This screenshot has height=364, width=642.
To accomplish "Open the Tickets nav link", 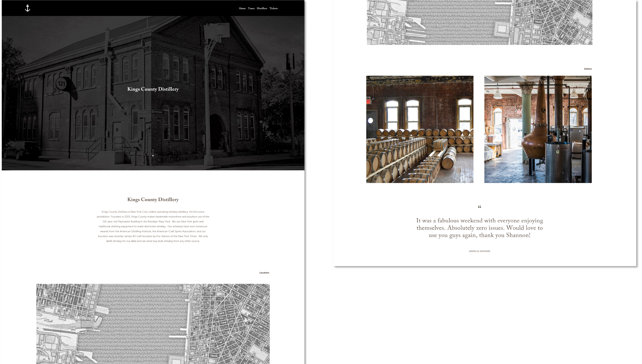I will (x=274, y=8).
